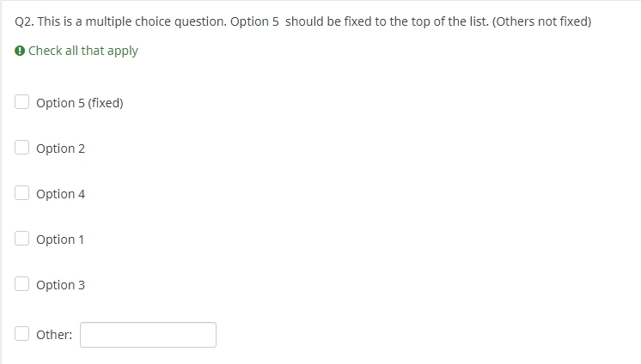Click the '(Others not fixed)' text
Screen dimensions: 641x364
[541, 21]
